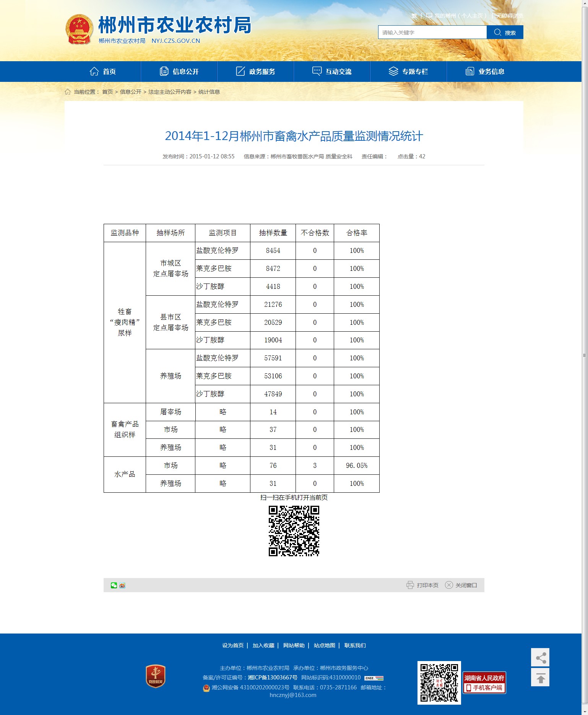Click the 我的郴州 monitor icon
The height and width of the screenshot is (715, 588).
(x=429, y=16)
